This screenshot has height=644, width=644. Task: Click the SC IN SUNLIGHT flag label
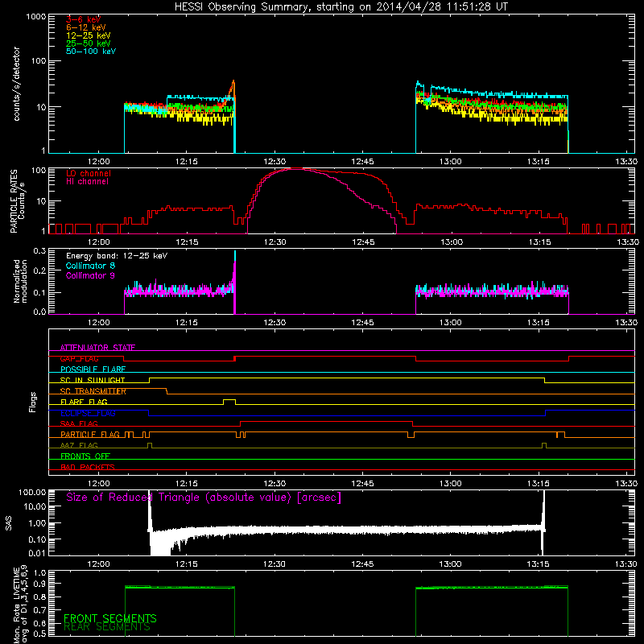[93, 380]
